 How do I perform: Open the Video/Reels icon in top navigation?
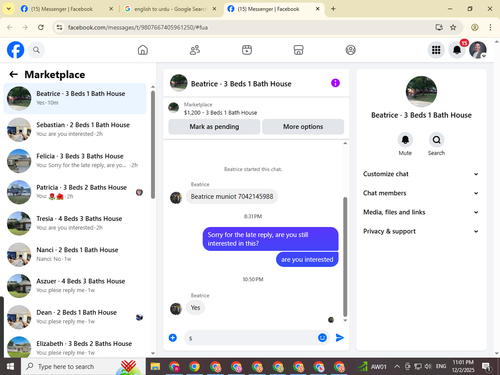247,50
